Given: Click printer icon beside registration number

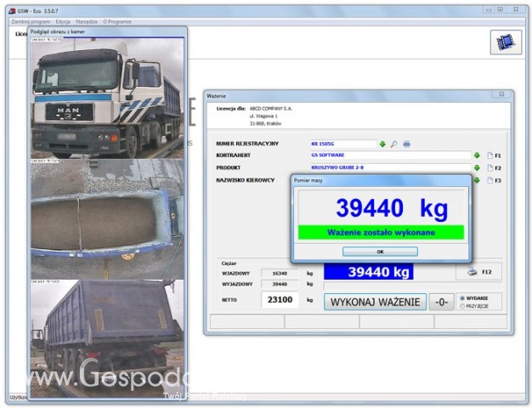Looking at the screenshot, I should pos(407,144).
